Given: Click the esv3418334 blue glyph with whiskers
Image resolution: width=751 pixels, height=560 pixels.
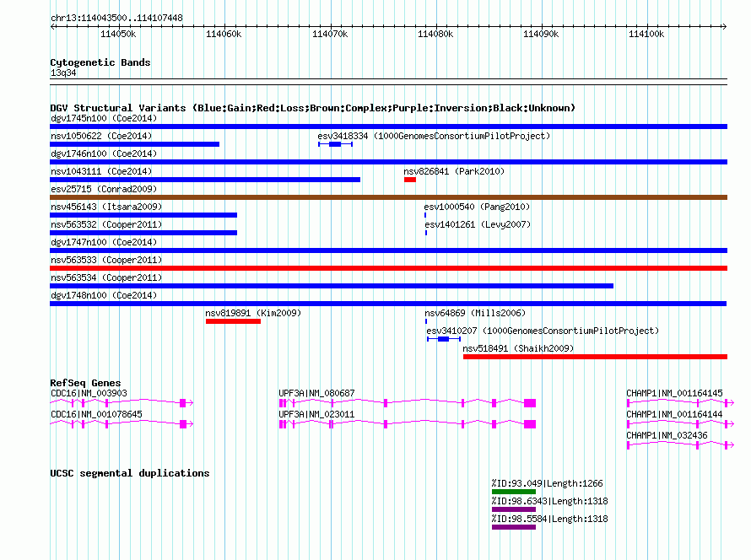Looking at the screenshot, I should pos(335,144).
